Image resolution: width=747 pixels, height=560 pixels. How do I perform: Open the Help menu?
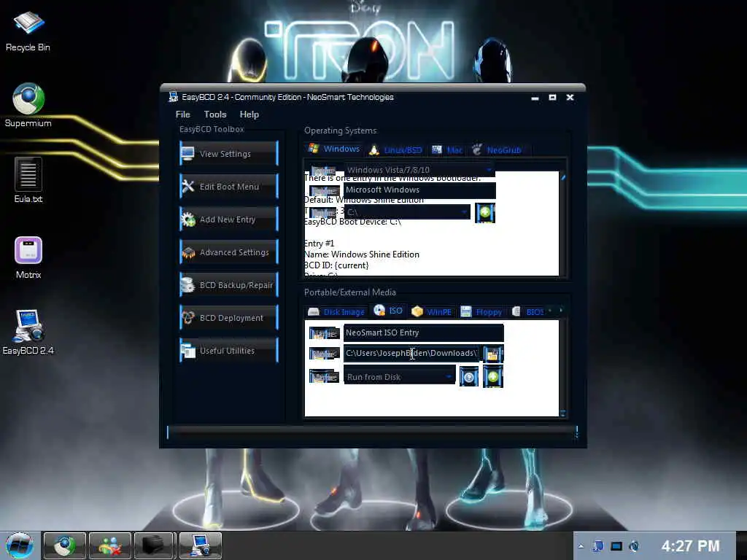(249, 114)
